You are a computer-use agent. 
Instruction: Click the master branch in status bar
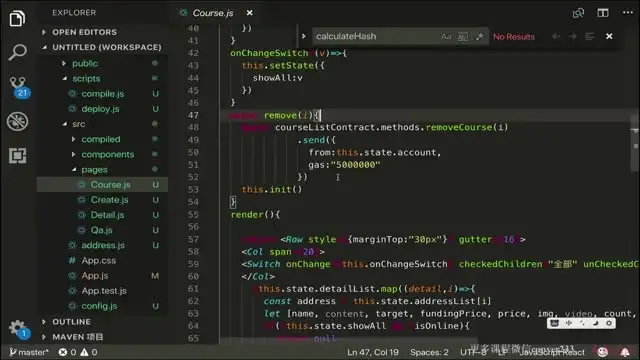[x=29, y=352]
